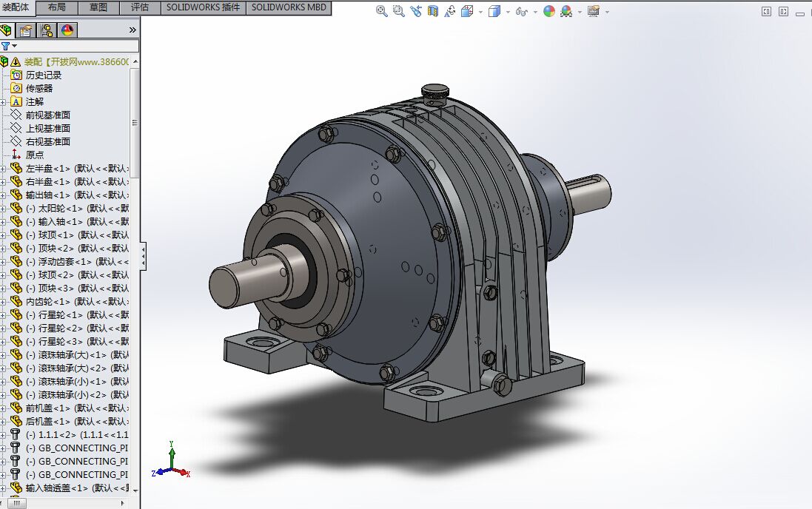The width and height of the screenshot is (812, 509).
Task: Open the DisplayManager tab icon
Action: 67,30
